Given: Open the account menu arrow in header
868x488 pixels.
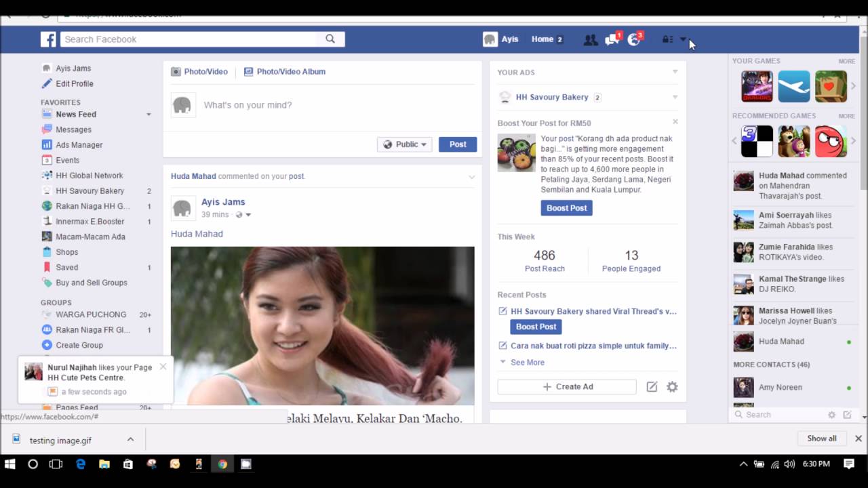Looking at the screenshot, I should [683, 39].
